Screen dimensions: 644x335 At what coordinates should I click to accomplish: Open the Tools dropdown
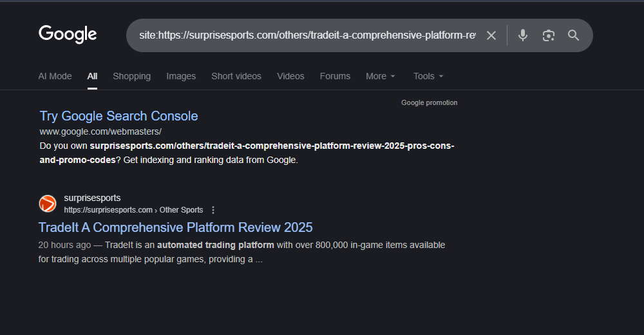428,76
